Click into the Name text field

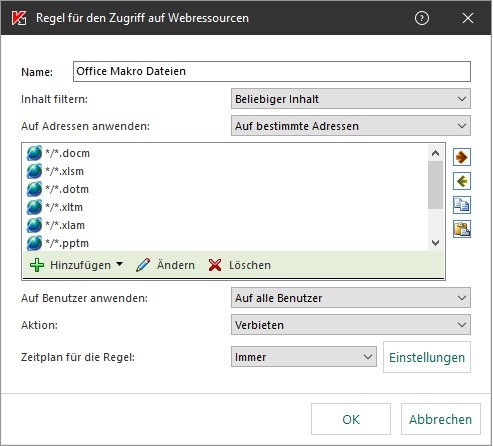point(272,71)
